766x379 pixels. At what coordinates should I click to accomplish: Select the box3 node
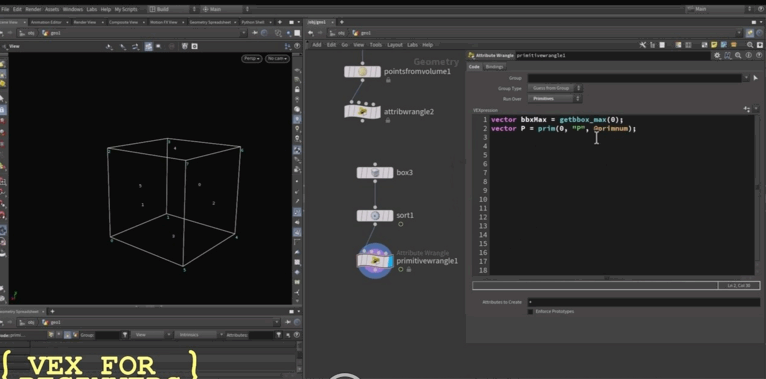click(x=375, y=172)
